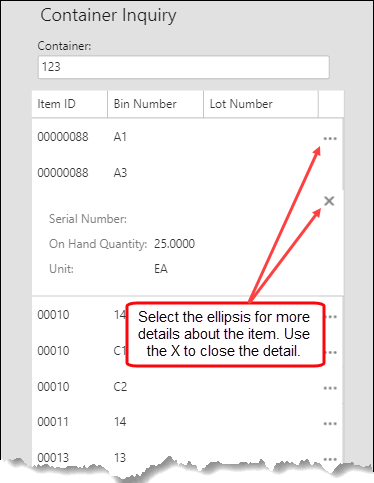Click the Bin Number column header

[x=155, y=104]
